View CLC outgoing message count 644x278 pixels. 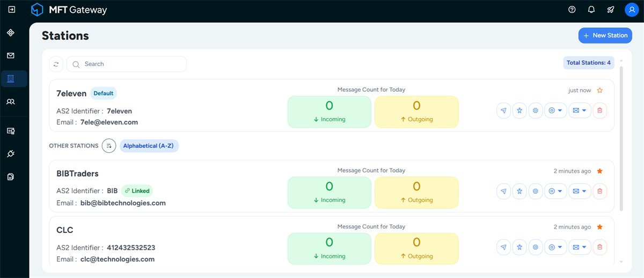click(416, 248)
